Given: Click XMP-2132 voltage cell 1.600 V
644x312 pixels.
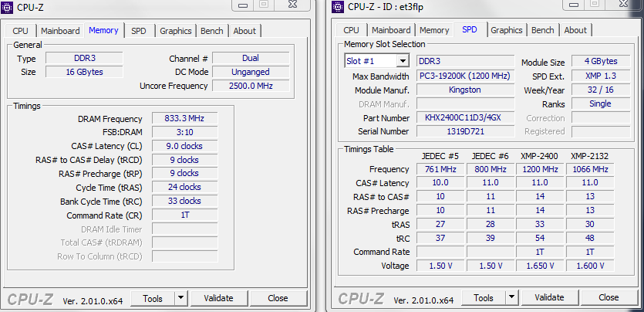Looking at the screenshot, I should 590,266.
